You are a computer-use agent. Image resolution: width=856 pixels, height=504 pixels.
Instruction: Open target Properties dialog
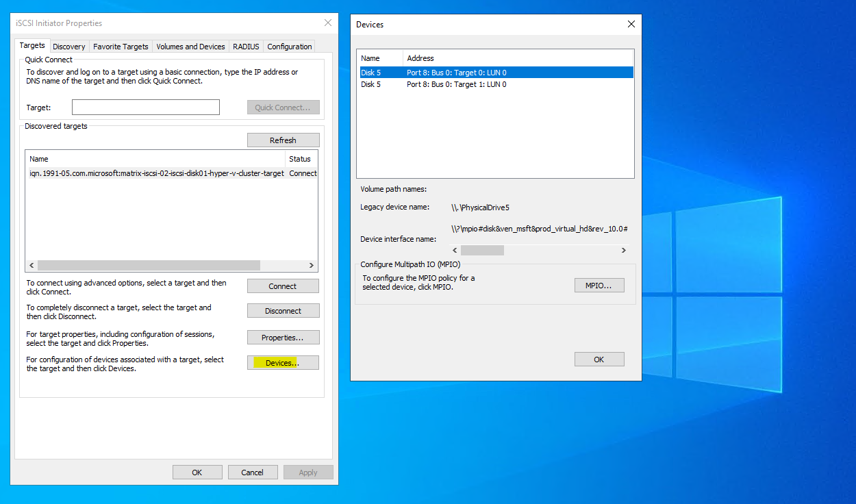click(x=283, y=338)
